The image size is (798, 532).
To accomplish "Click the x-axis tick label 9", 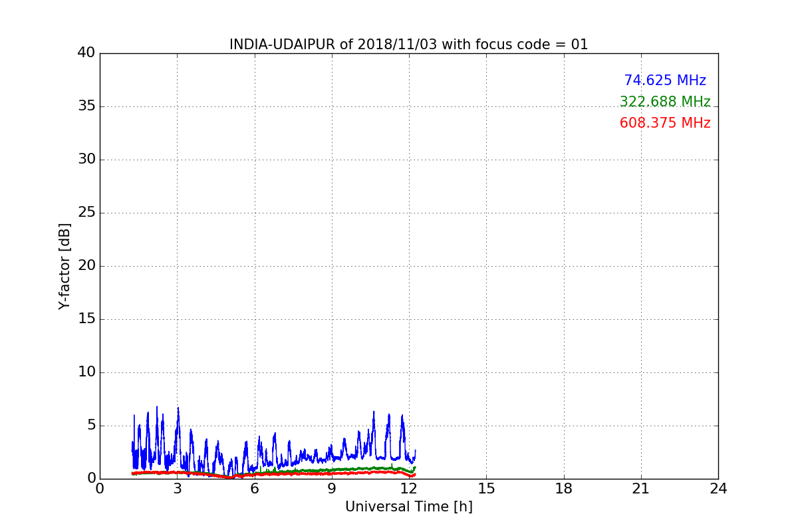I will point(332,488).
